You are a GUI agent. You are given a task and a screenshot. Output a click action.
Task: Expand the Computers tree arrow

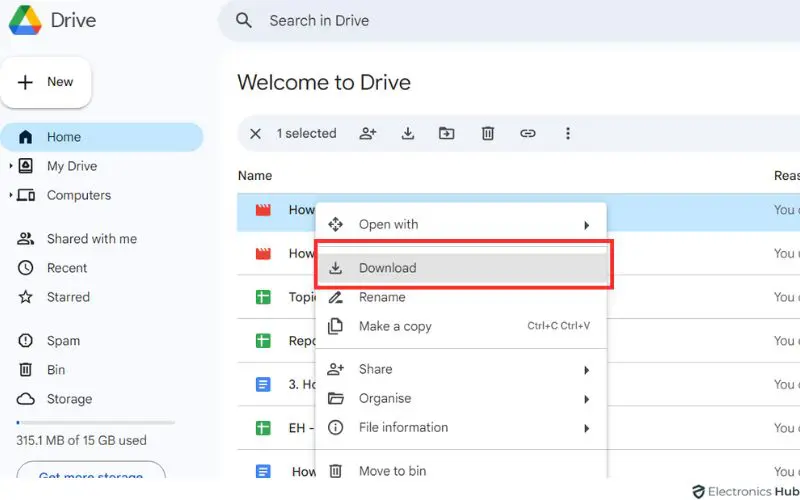10,195
